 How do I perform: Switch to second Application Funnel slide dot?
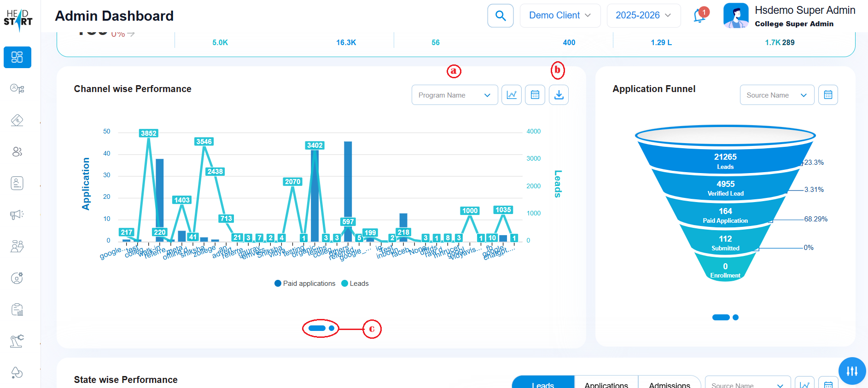click(x=735, y=317)
